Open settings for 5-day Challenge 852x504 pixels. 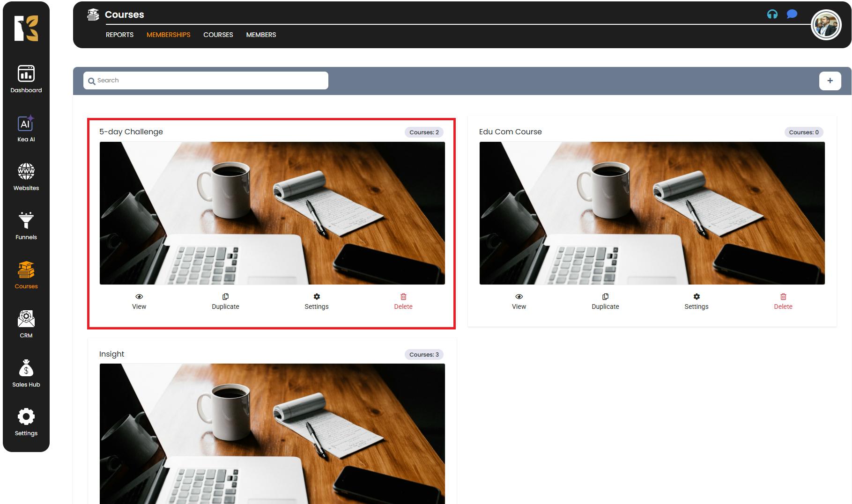coord(317,301)
